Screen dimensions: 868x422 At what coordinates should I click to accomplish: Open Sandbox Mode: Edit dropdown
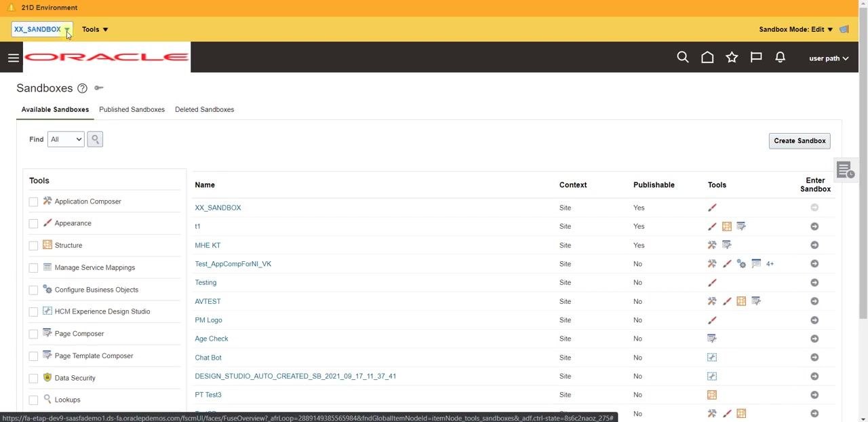[796, 29]
